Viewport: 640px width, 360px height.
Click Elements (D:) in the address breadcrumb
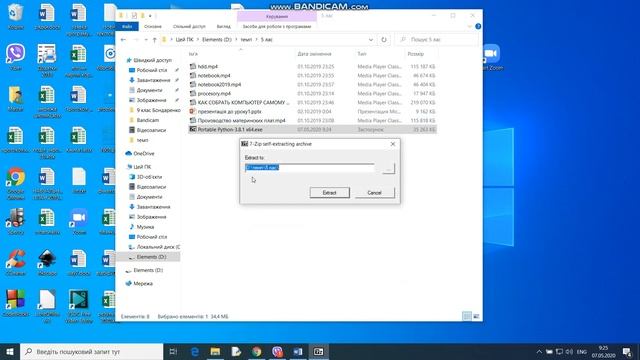[x=217, y=40]
